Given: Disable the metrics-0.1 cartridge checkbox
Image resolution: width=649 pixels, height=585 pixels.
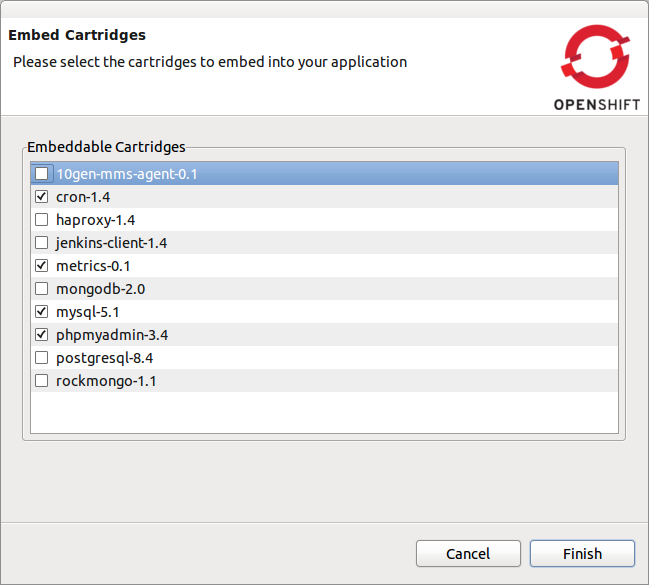Looking at the screenshot, I should point(41,266).
